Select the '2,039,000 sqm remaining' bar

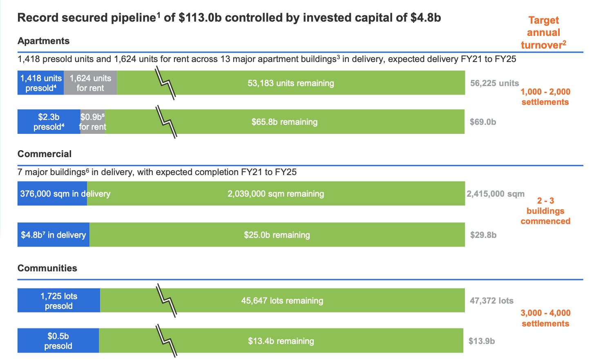coord(276,193)
